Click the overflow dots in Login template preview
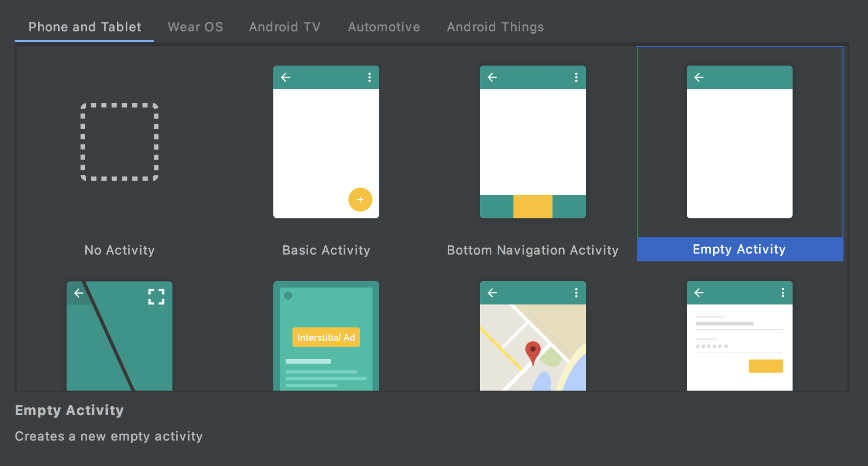868x466 pixels. (x=783, y=293)
